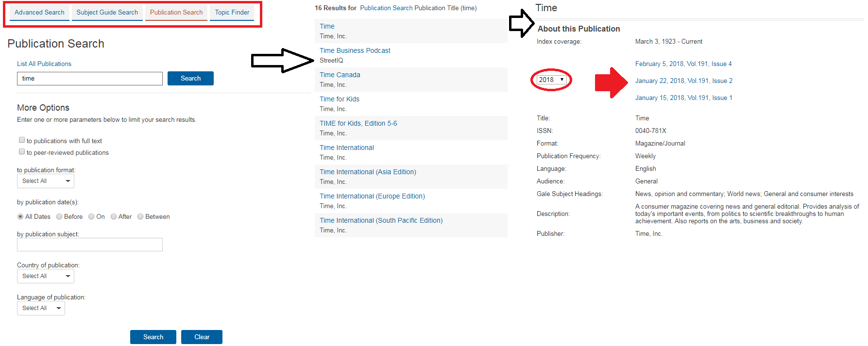Open the 2018 year selector dropdown
Viewport: 868px width, 346px height.
click(551, 80)
